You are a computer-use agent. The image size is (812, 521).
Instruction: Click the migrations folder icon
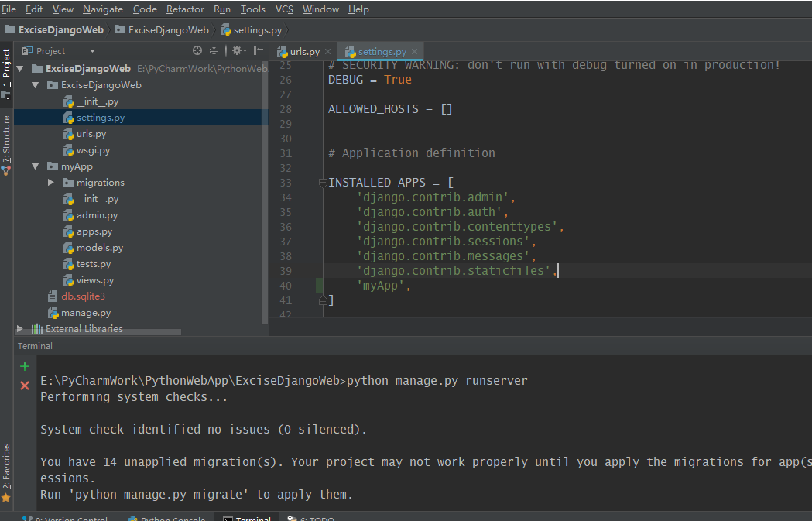pyautogui.click(x=68, y=182)
